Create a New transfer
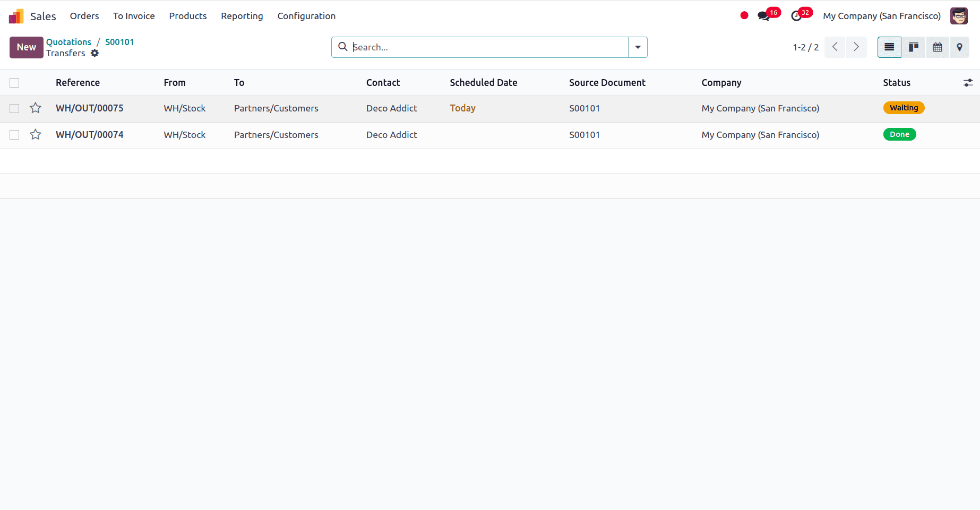 click(26, 47)
